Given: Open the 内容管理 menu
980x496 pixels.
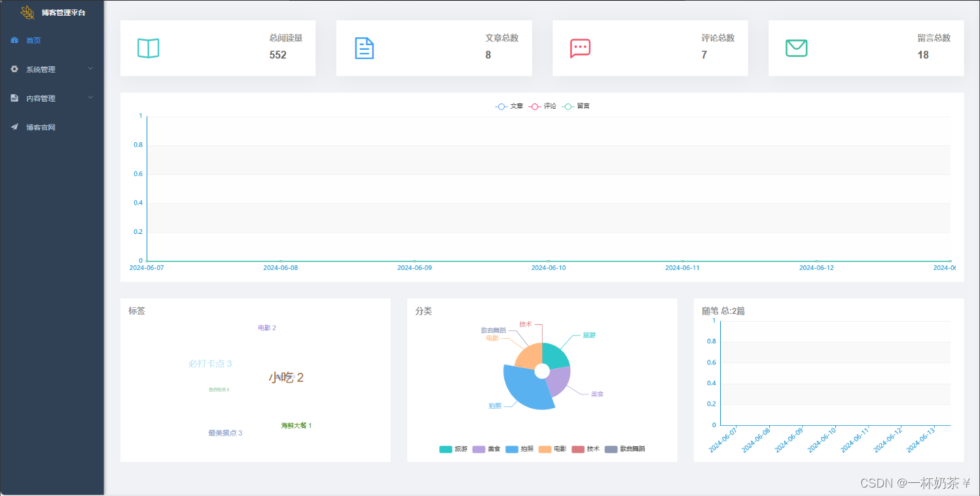Looking at the screenshot, I should (52, 98).
